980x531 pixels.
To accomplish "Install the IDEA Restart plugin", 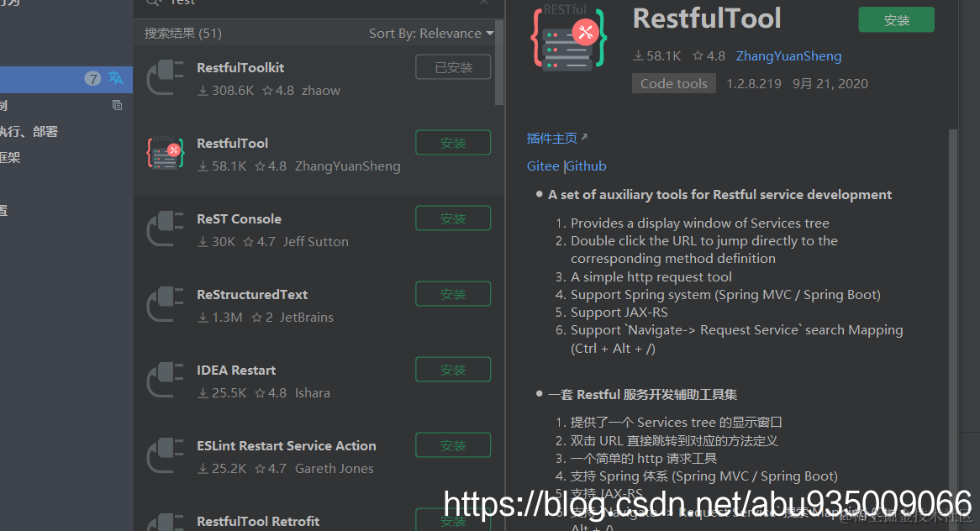I will point(453,369).
